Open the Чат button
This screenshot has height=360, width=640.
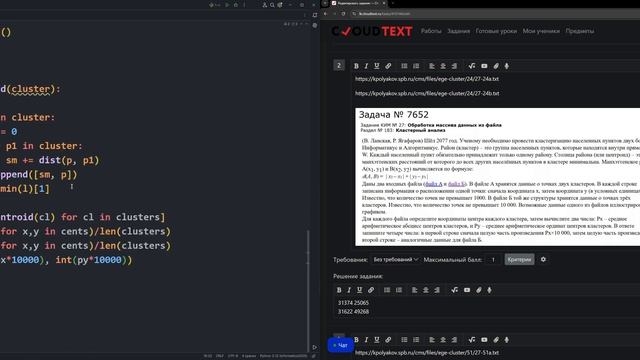coord(340,345)
